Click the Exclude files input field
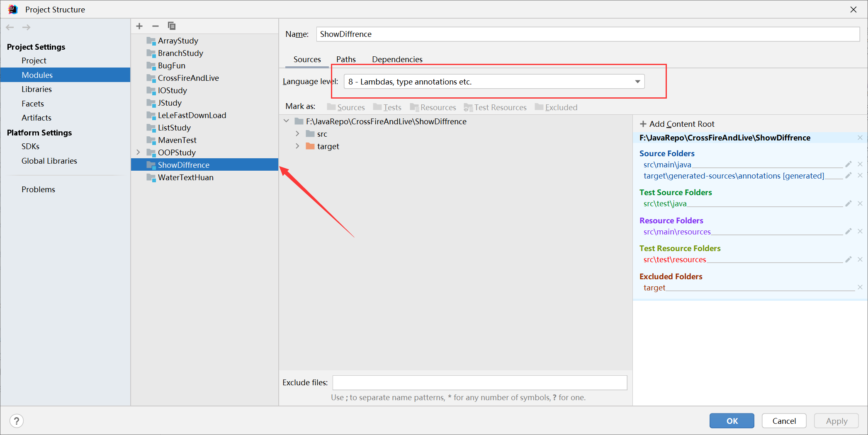 point(480,382)
